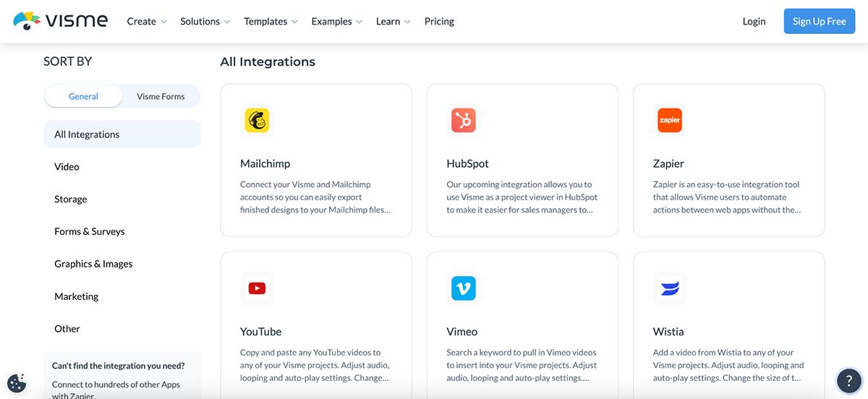Viewport: 868px width, 399px height.
Task: Open the help question mark button
Action: click(848, 381)
